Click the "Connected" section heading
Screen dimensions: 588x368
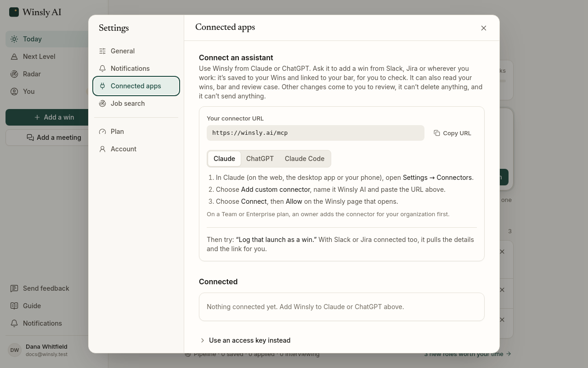click(218, 282)
